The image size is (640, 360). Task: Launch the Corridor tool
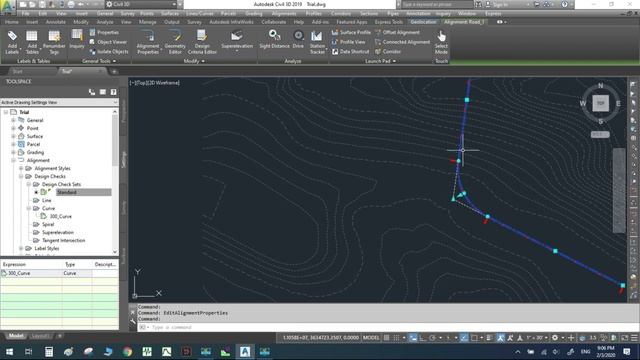388,51
